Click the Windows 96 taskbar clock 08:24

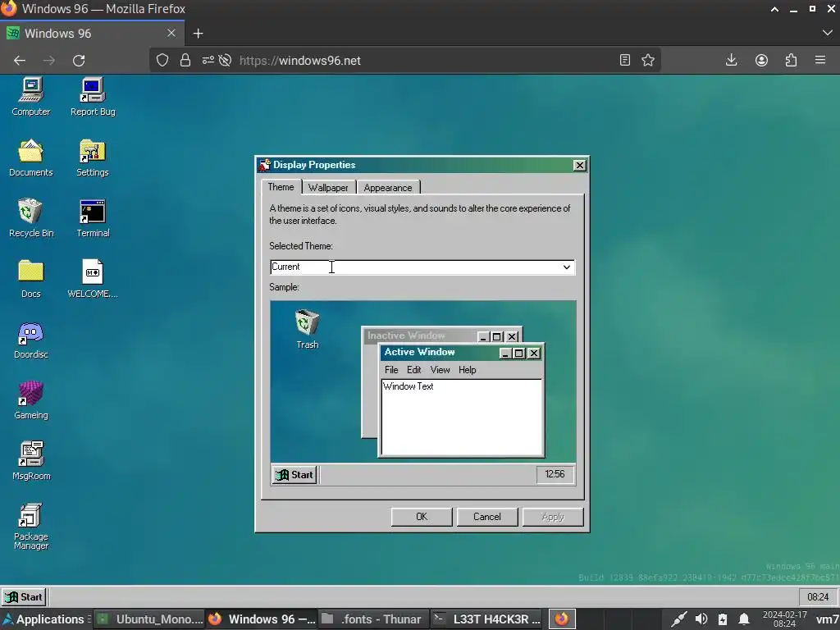818,597
